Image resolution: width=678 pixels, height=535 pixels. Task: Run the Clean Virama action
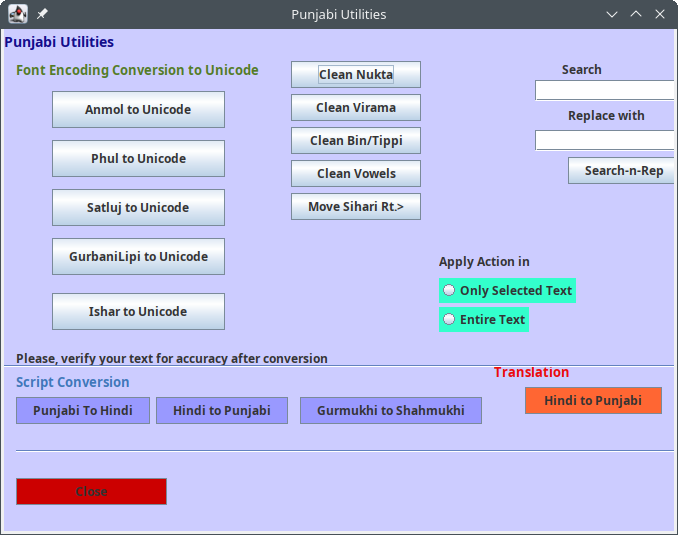click(x=356, y=107)
